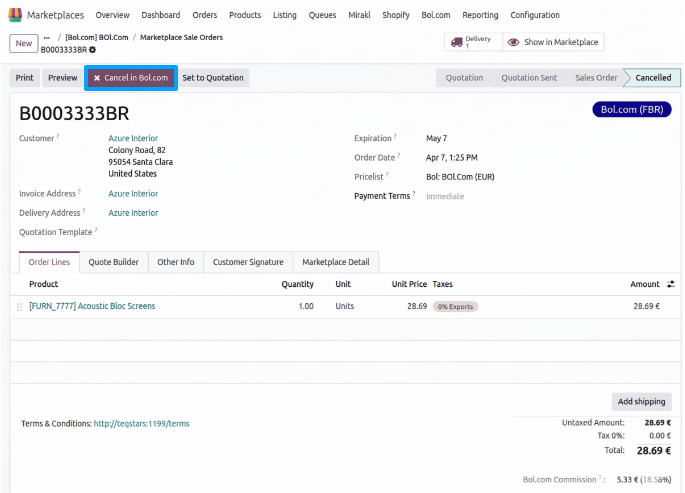The width and height of the screenshot is (685, 493).
Task: Click the gear icon next to B0003333BR
Action: [93, 50]
